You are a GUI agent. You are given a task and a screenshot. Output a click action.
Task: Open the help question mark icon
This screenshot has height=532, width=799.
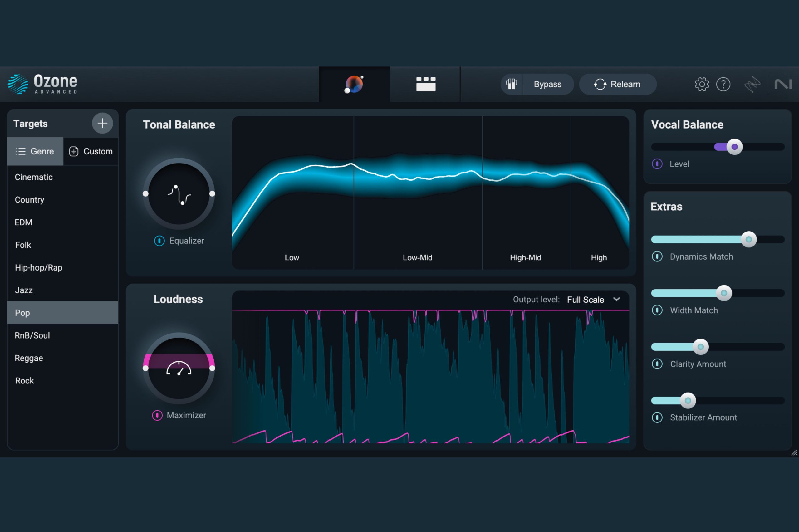coord(724,84)
